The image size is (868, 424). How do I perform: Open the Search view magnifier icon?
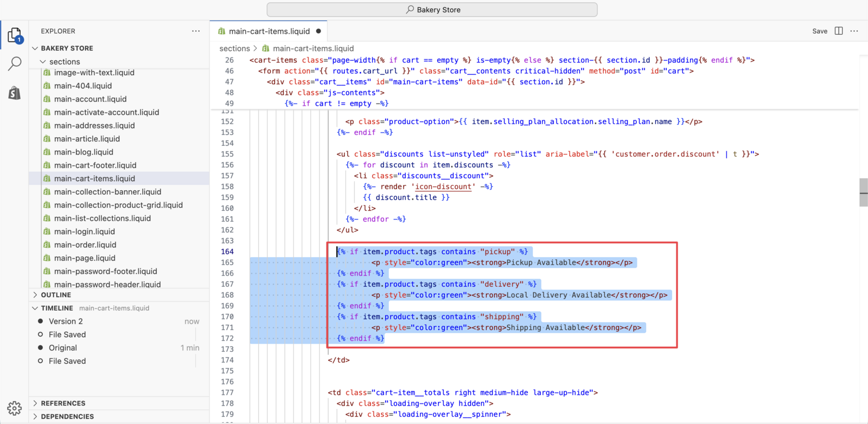(15, 63)
